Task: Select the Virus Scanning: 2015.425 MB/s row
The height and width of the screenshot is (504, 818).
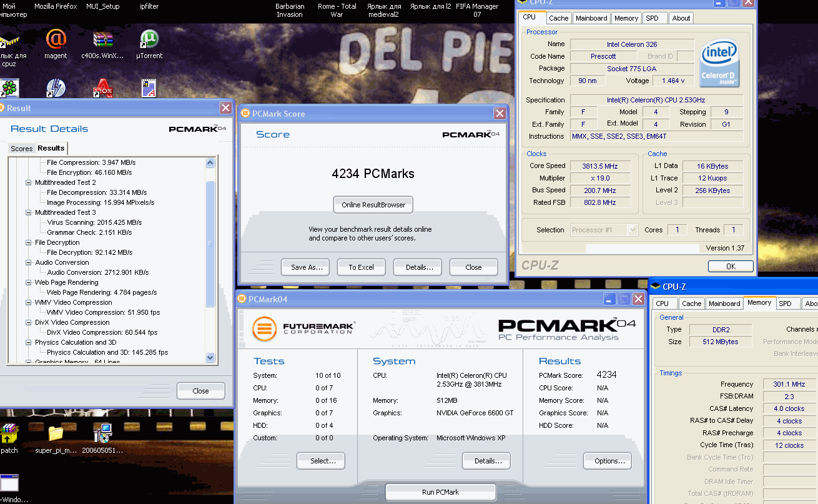Action: [x=94, y=222]
